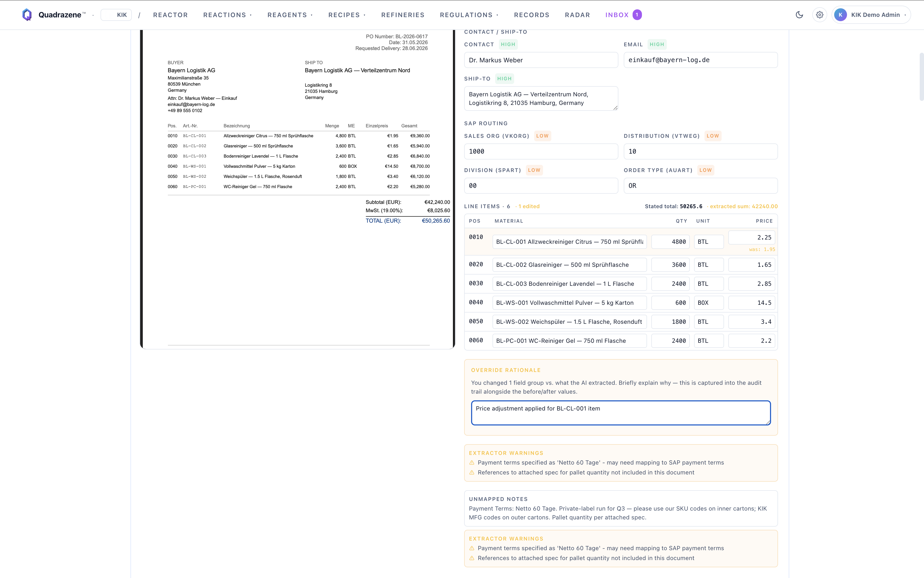The width and height of the screenshot is (924, 578).
Task: Edit material BL-PC-001 WC-Reiniger field
Action: tap(569, 341)
